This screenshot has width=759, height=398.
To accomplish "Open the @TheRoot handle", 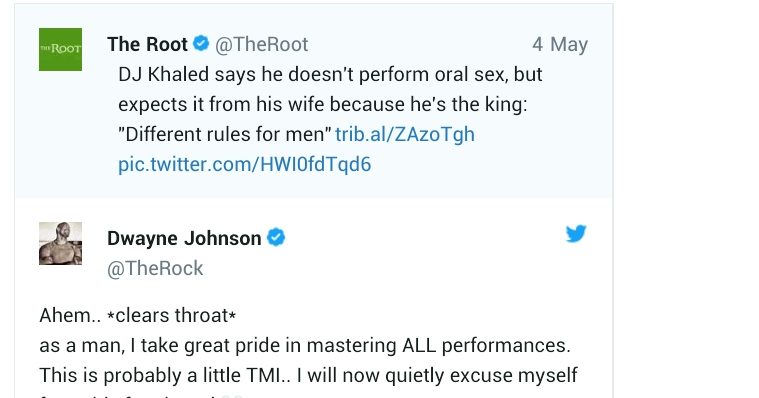I will pos(261,44).
